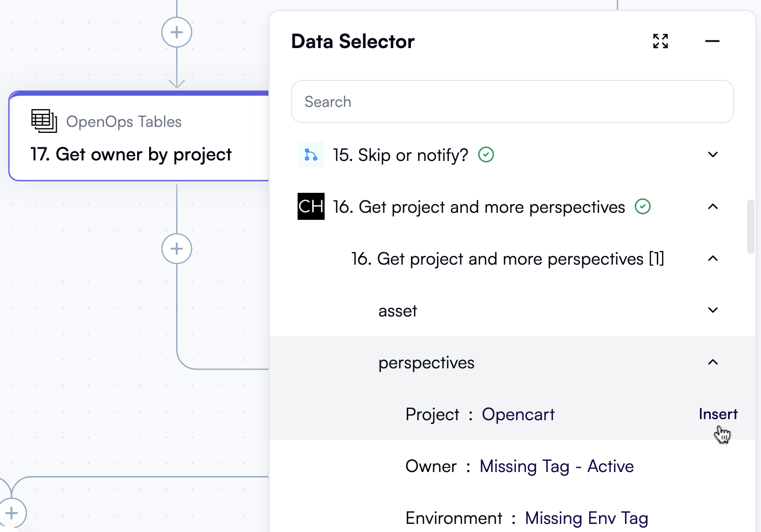This screenshot has width=761, height=532.
Task: Expand the Skip or notify step entry
Action: pos(712,154)
